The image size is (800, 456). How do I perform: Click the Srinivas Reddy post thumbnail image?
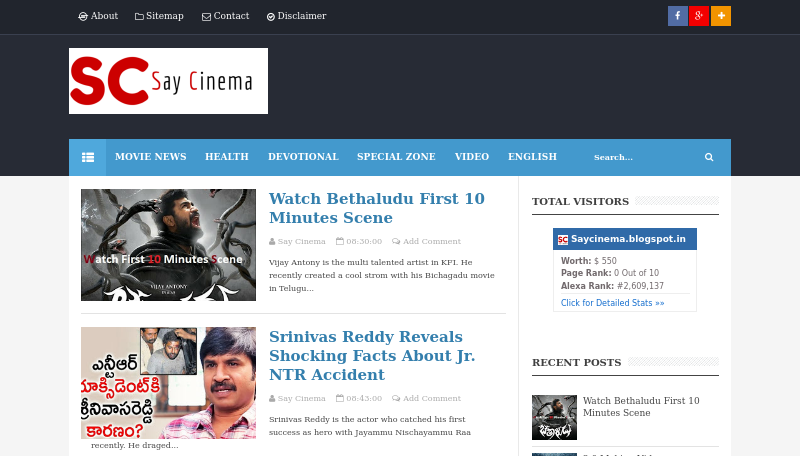coord(168,383)
